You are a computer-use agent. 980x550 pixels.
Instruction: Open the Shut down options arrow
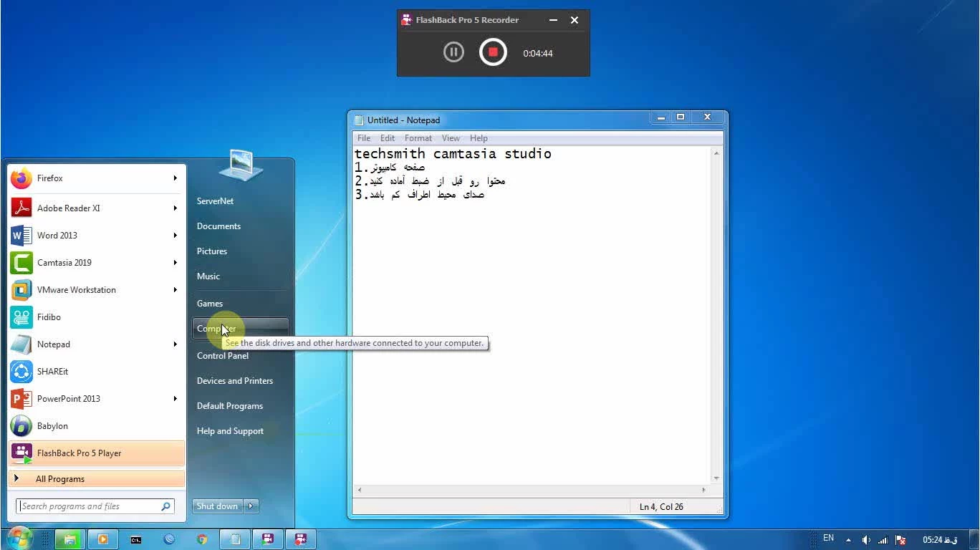click(251, 506)
